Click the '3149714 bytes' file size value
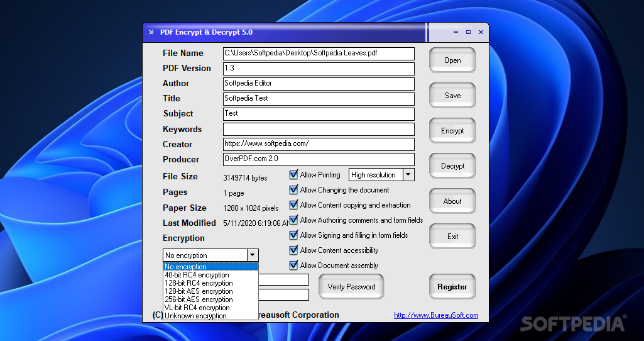Screen dimensions: 644x341 point(245,178)
